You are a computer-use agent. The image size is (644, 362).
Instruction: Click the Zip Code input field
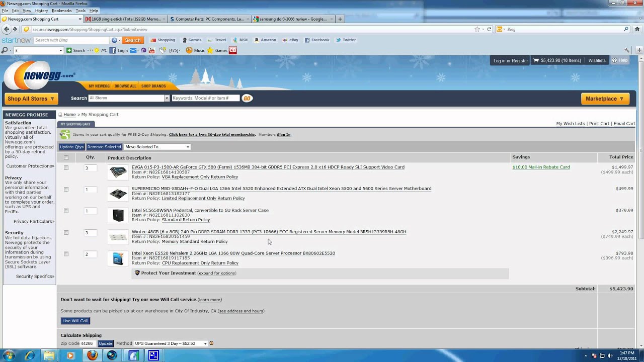88,343
